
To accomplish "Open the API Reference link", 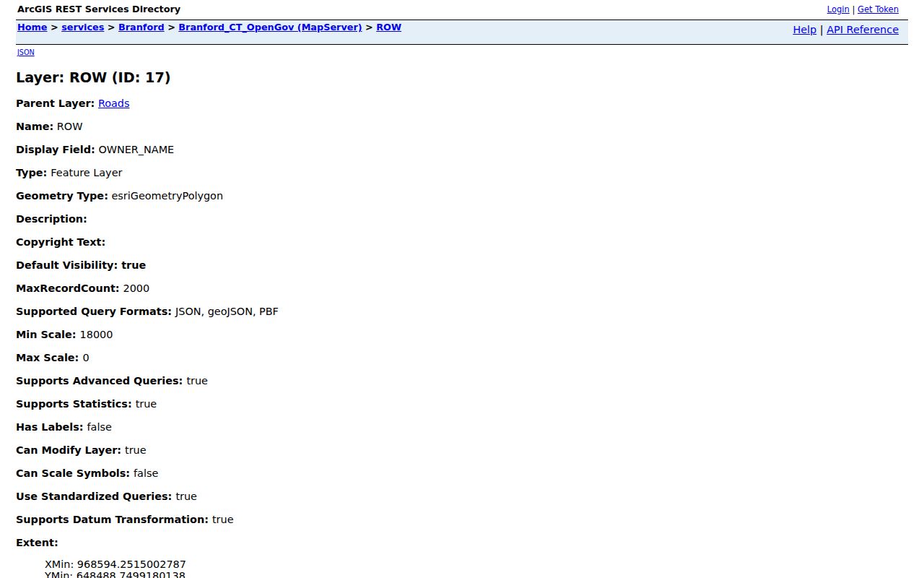I will coord(863,30).
